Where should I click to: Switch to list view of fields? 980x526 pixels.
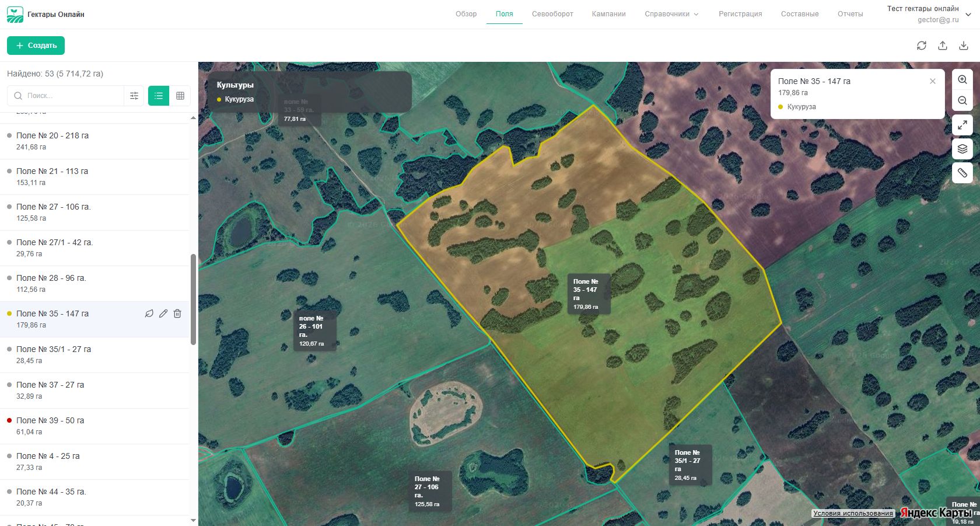tap(159, 96)
